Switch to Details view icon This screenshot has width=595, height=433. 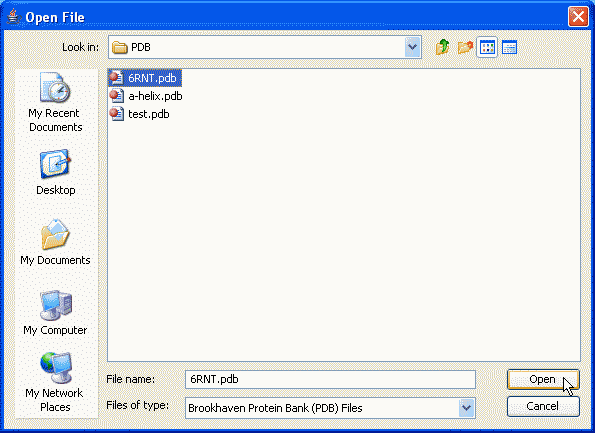[x=509, y=47]
